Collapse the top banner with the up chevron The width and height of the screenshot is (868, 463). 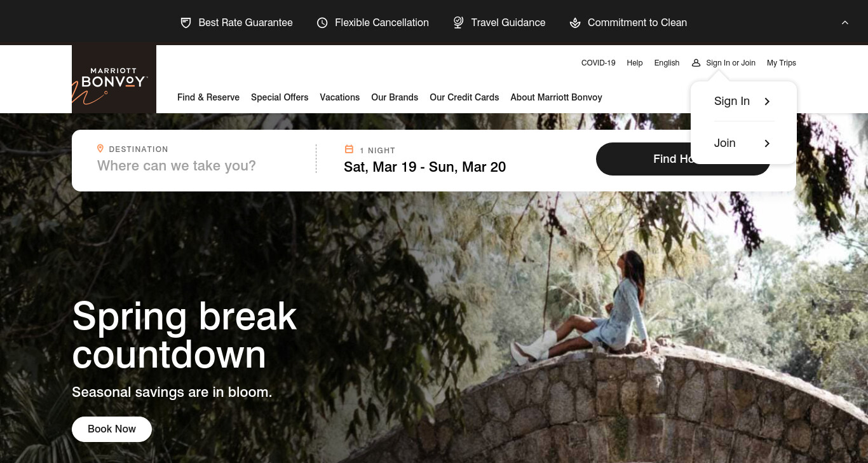pyautogui.click(x=845, y=22)
